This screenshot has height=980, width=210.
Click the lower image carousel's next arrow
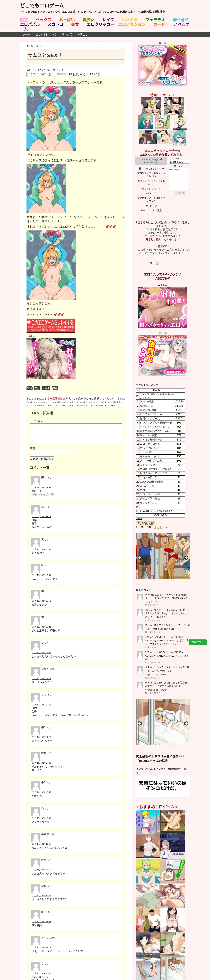[x=186, y=724]
